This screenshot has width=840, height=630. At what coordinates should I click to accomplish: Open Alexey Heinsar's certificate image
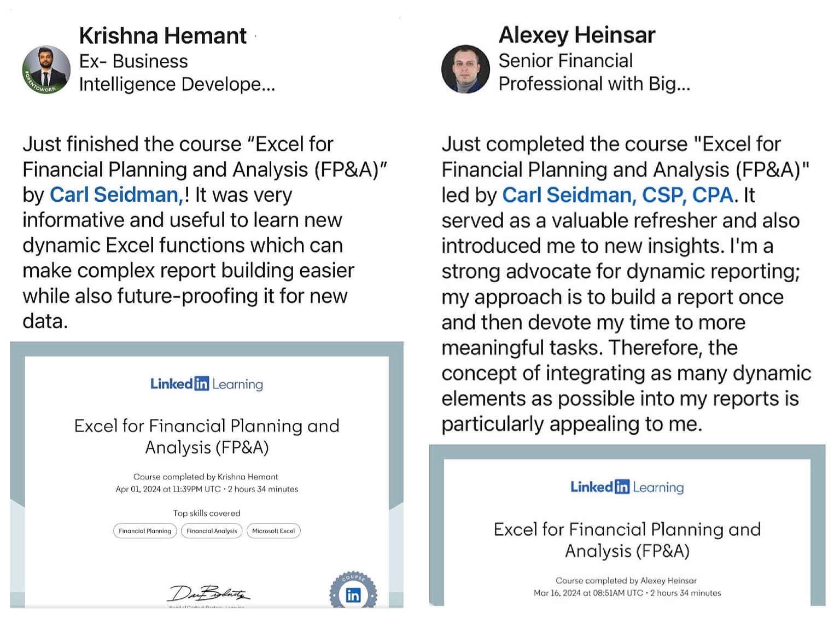[x=627, y=525]
